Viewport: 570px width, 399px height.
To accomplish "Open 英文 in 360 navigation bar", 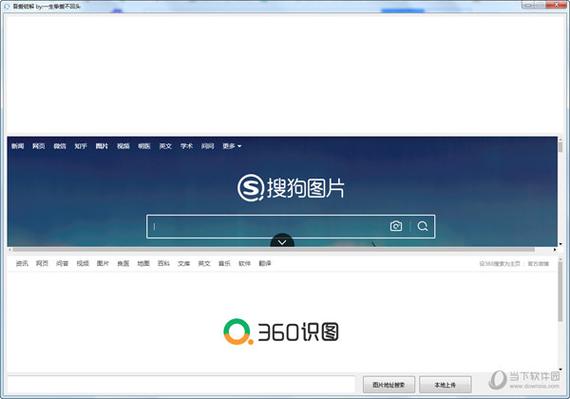I will pos(204,263).
